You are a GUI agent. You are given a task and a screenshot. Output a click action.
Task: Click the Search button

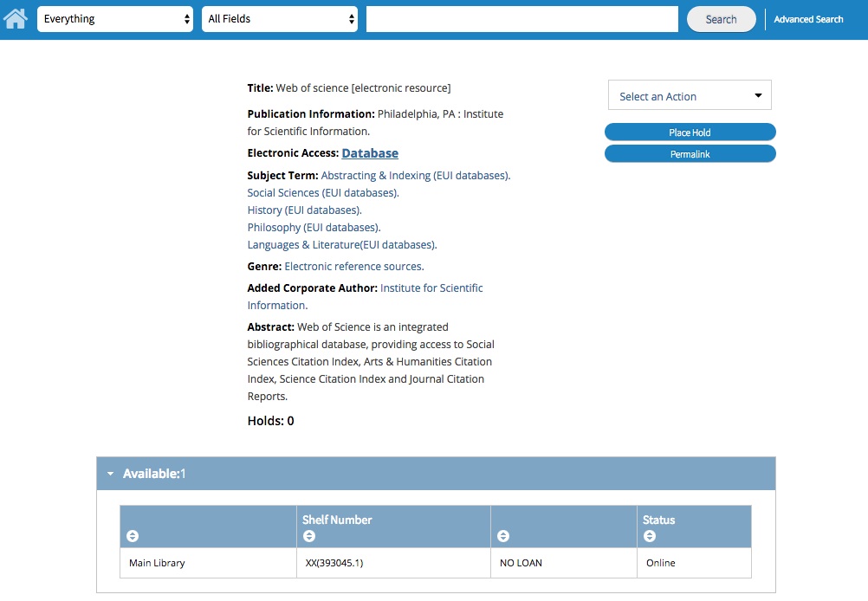pyautogui.click(x=721, y=18)
